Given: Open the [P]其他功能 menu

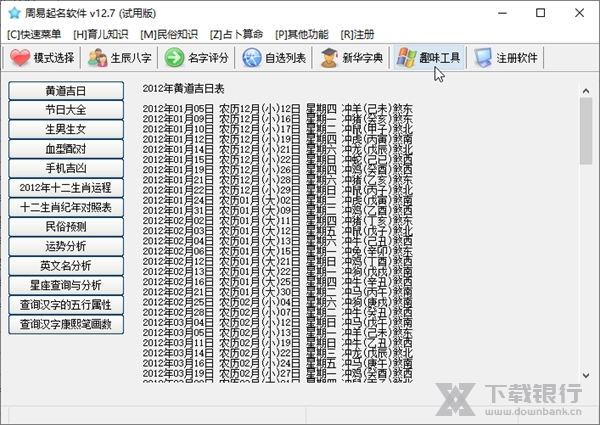Looking at the screenshot, I should click(302, 34).
